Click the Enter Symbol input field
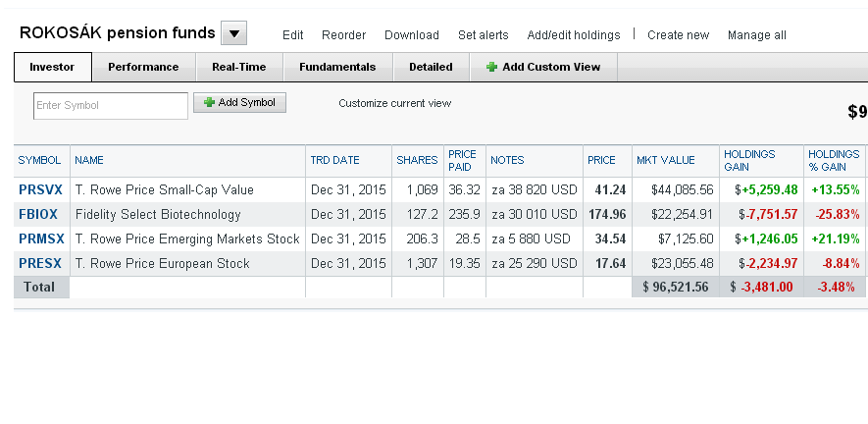The height and width of the screenshot is (424, 868). 111,105
